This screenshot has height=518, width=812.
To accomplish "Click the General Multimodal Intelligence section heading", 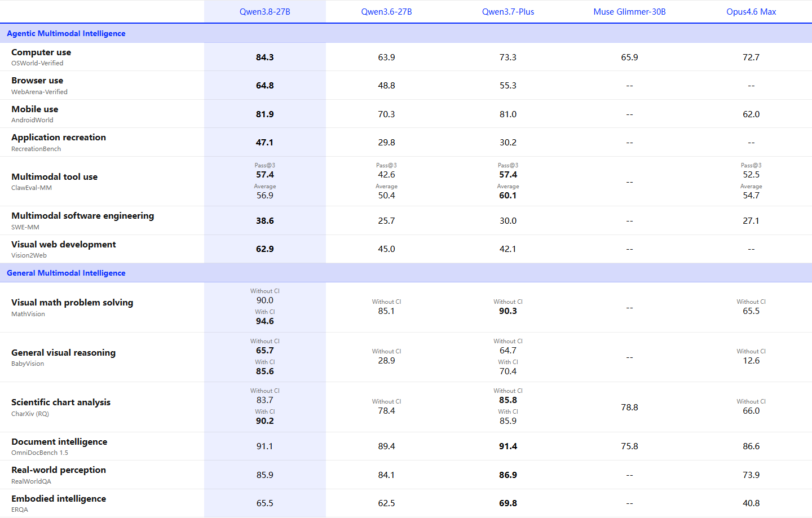I will 66,273.
